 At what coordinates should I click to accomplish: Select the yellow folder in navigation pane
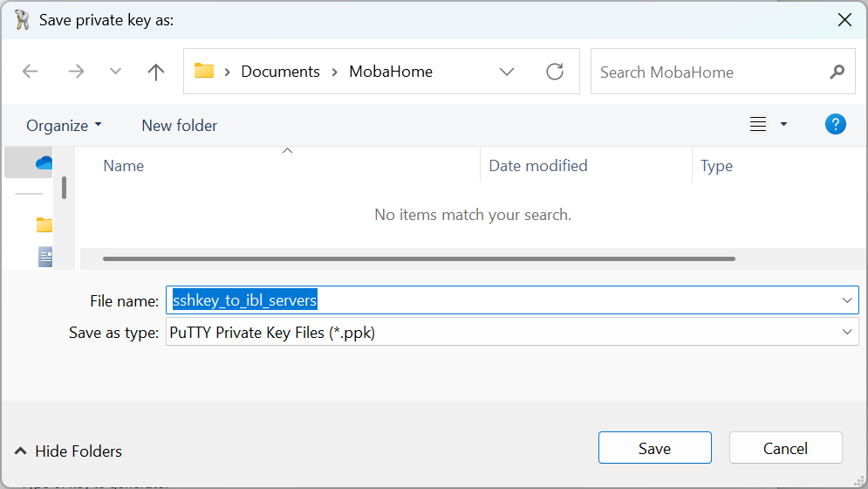click(x=44, y=225)
